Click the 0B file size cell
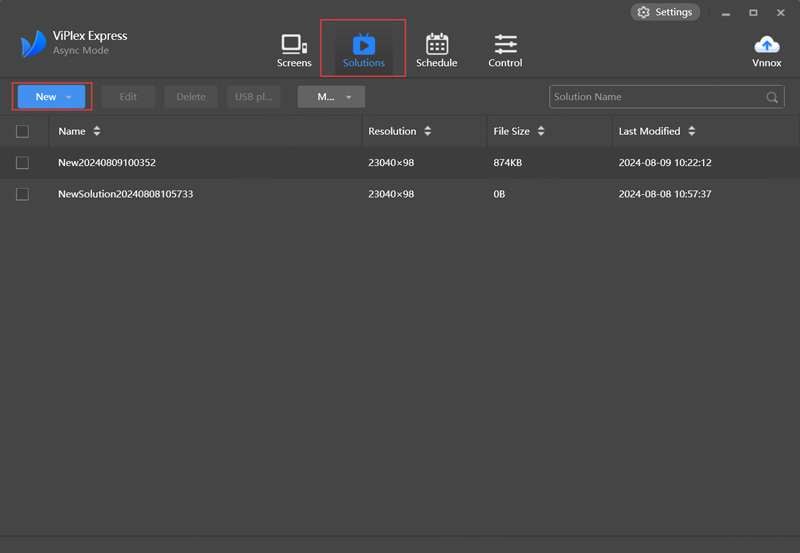This screenshot has height=553, width=800. click(x=499, y=194)
